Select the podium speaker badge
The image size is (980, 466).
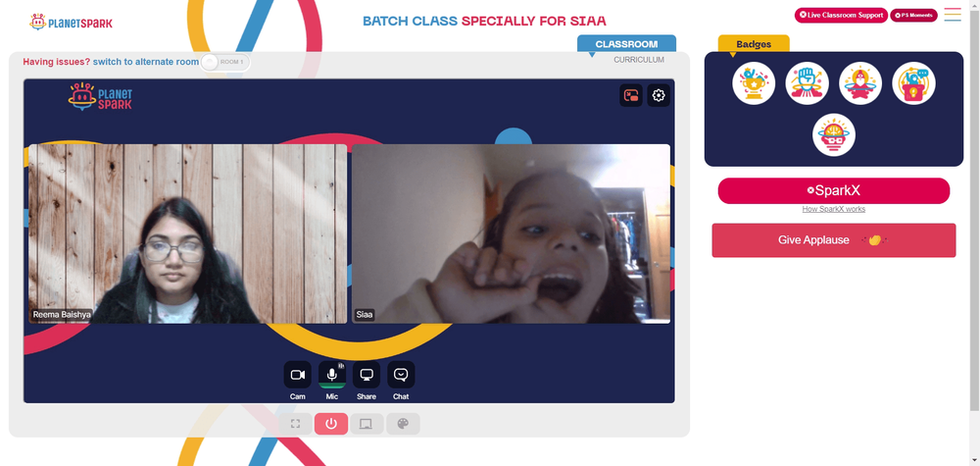tap(913, 83)
